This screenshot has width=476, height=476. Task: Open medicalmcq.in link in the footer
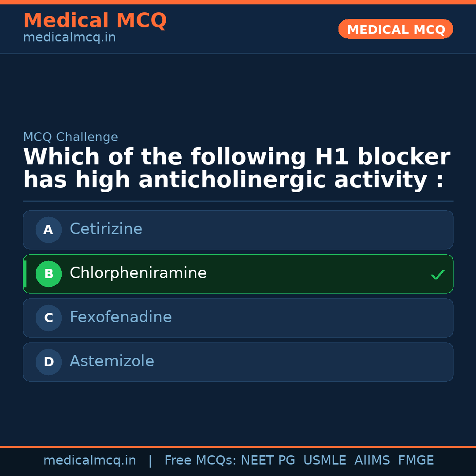pyautogui.click(x=89, y=461)
